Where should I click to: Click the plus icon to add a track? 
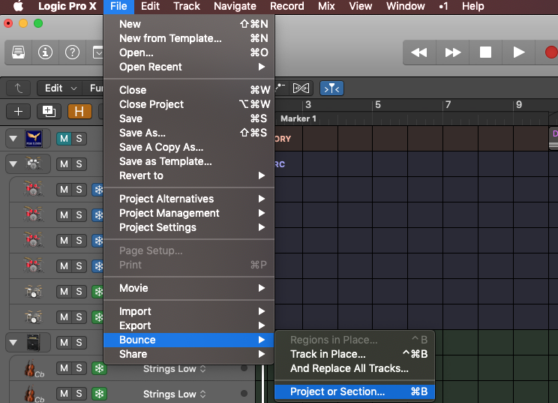(19, 111)
